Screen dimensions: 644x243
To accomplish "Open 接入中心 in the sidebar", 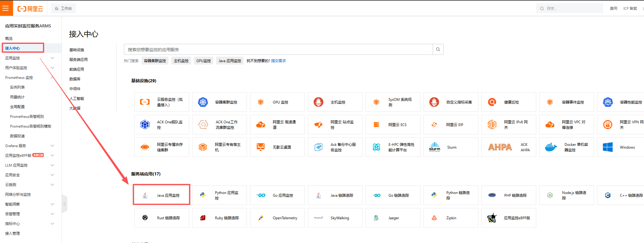I will click(13, 48).
